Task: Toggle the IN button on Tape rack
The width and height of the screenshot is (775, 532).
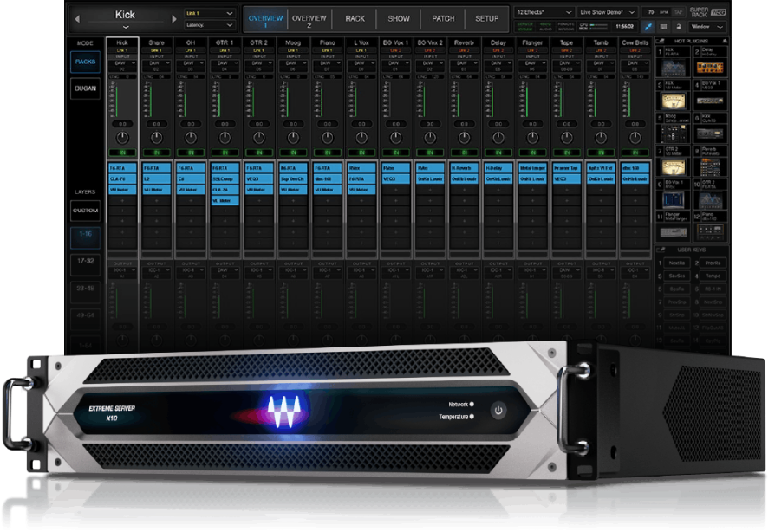Action: click(x=566, y=152)
